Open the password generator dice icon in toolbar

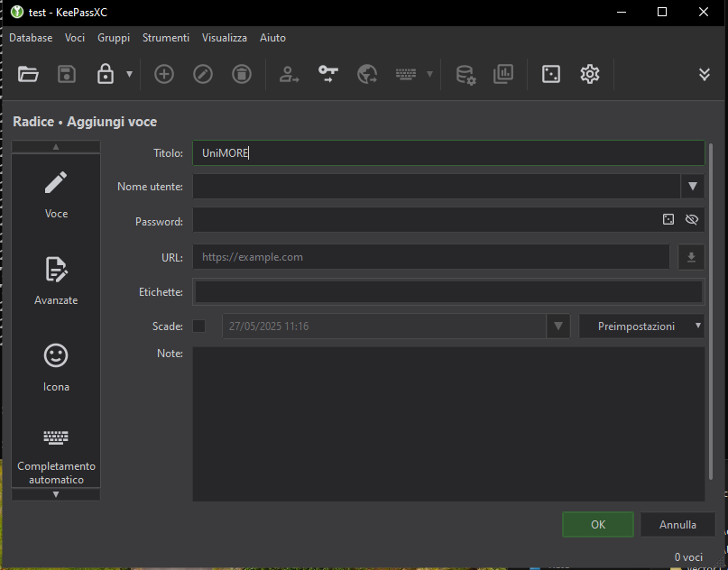tap(550, 75)
